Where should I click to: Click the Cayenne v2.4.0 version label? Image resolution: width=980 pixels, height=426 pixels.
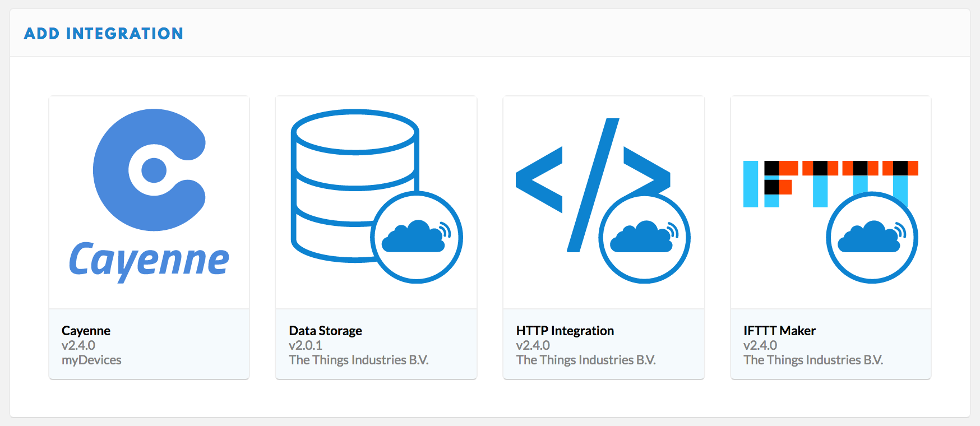click(78, 345)
